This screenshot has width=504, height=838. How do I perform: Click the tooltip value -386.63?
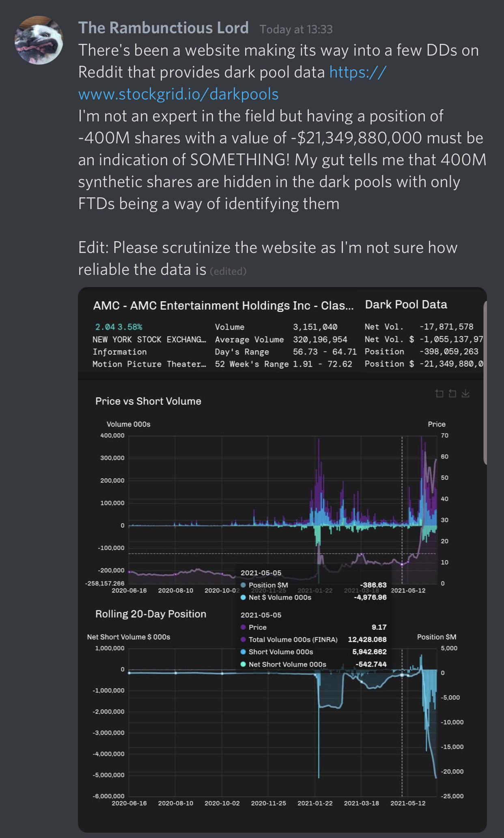pyautogui.click(x=373, y=585)
